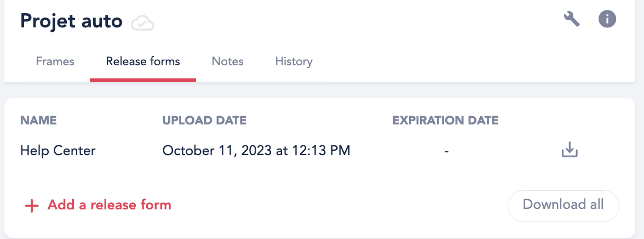This screenshot has width=644, height=239.
Task: Sort by the NAME column header
Action: pyautogui.click(x=38, y=121)
